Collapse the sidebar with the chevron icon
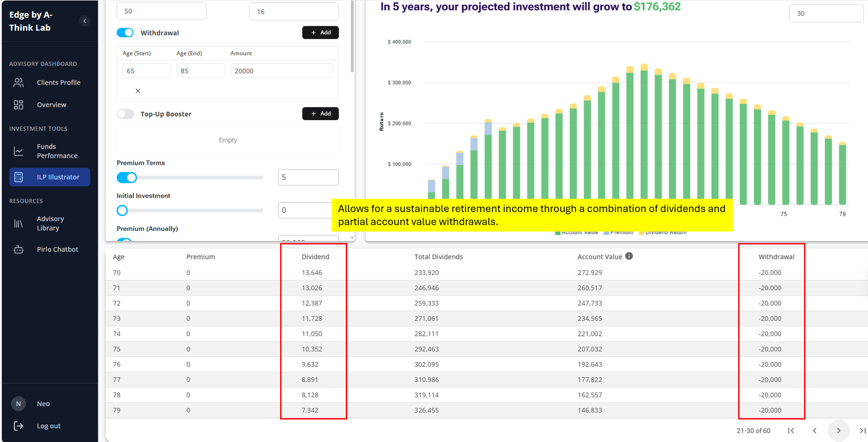The image size is (868, 442). pyautogui.click(x=84, y=21)
